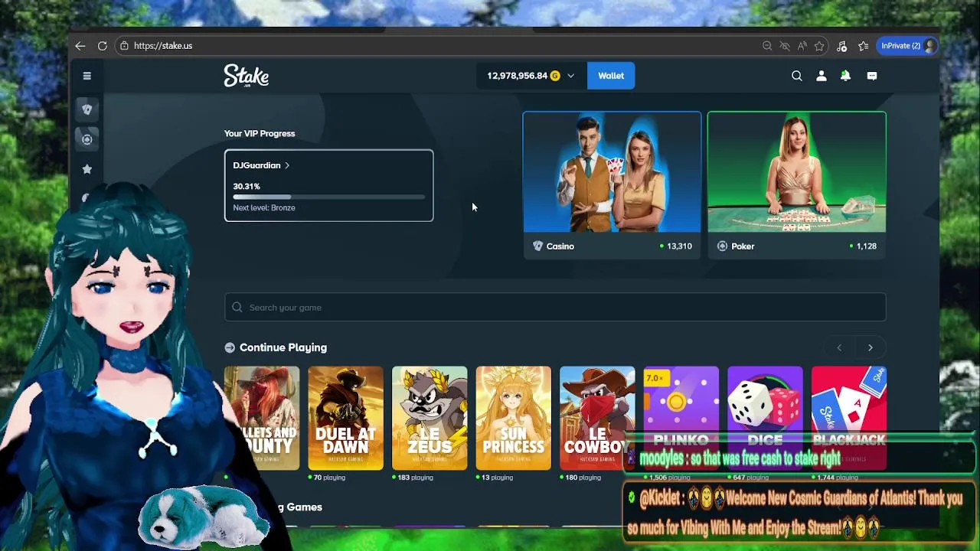Click the Search your game field
The height and width of the screenshot is (551, 980).
click(x=555, y=308)
